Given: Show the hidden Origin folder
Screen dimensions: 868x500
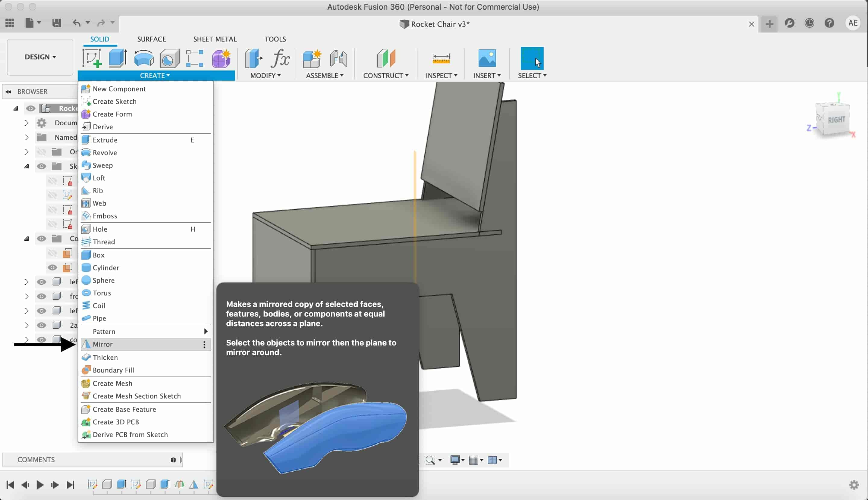Looking at the screenshot, I should (42, 152).
